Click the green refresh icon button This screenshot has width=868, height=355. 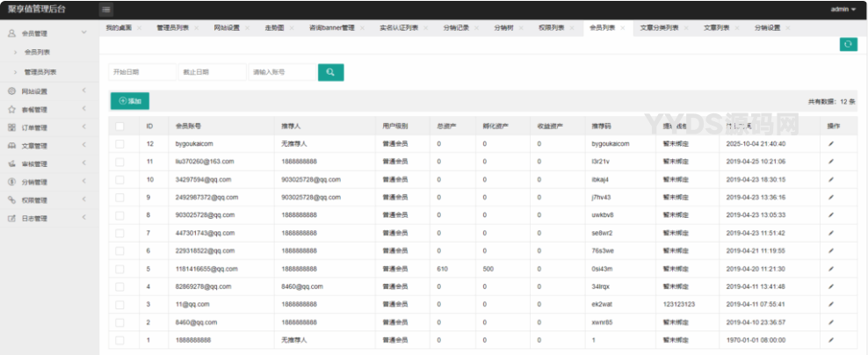848,44
